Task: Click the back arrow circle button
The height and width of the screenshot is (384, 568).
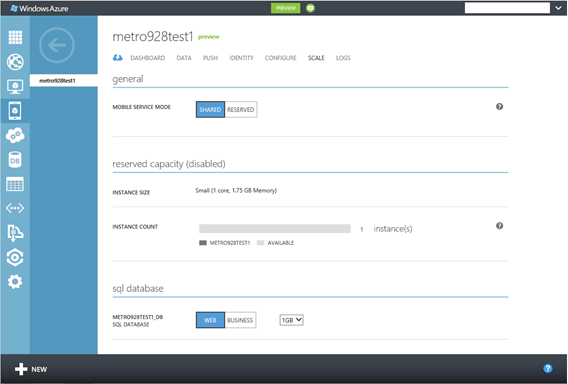Action: click(x=57, y=45)
